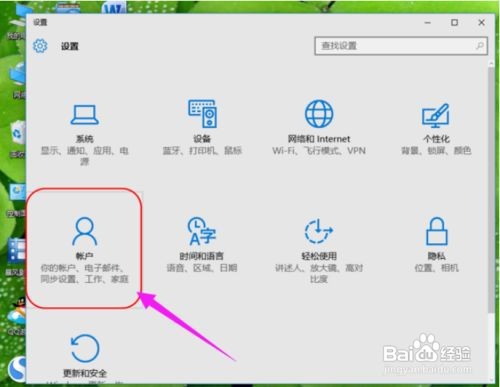Screen dimensions: 500x387
Task: Open the 轻松使用 (Ease of Access) icon
Action: pos(319,231)
